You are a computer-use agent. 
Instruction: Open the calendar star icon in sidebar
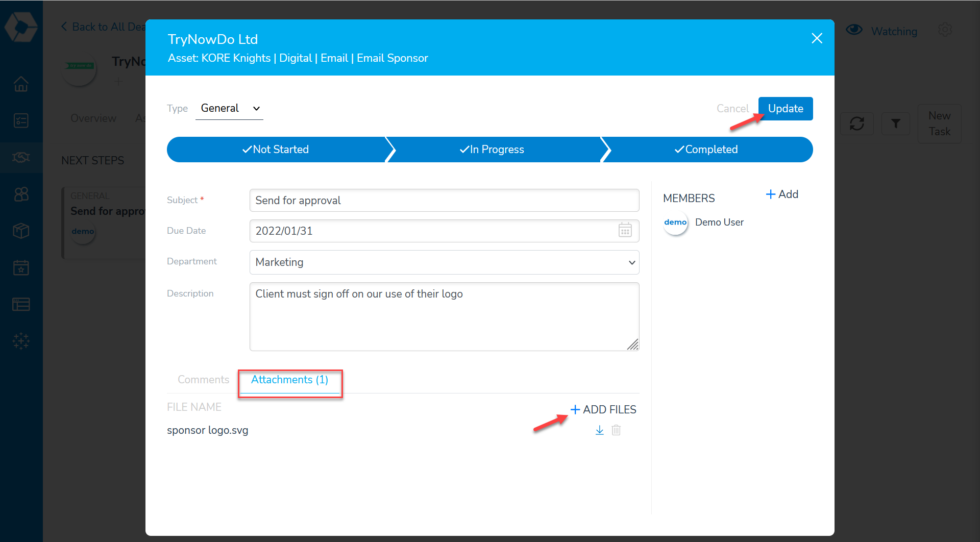[21, 267]
